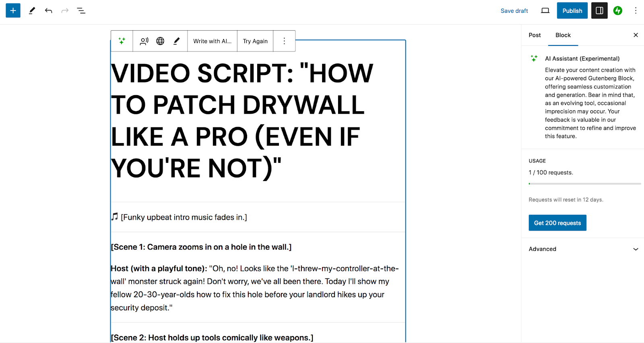Open the Document Overview list view
This screenshot has height=343, width=644.
tap(81, 10)
